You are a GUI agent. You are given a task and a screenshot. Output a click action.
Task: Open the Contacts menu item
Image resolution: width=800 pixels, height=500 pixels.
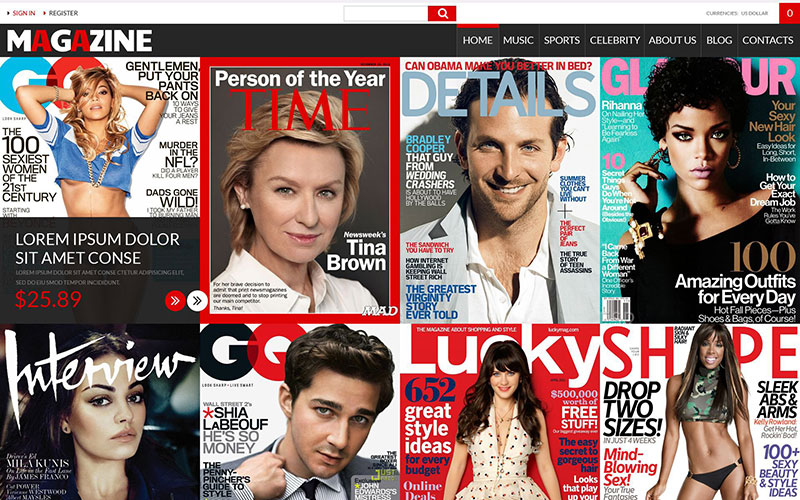point(768,40)
